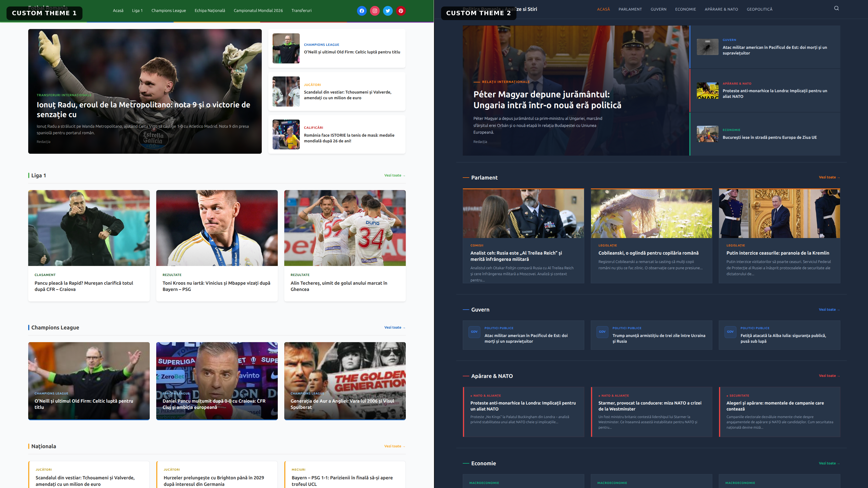Open București iese în stradă thumbnail

(707, 134)
